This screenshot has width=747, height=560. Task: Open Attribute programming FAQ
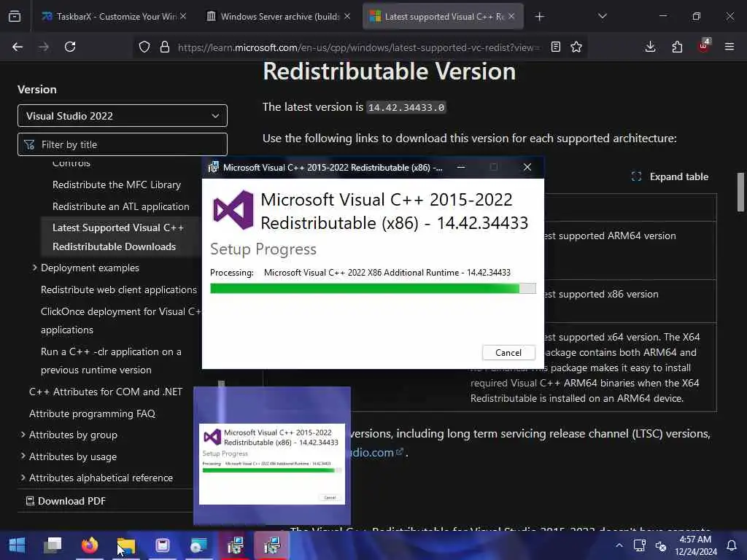coord(93,413)
